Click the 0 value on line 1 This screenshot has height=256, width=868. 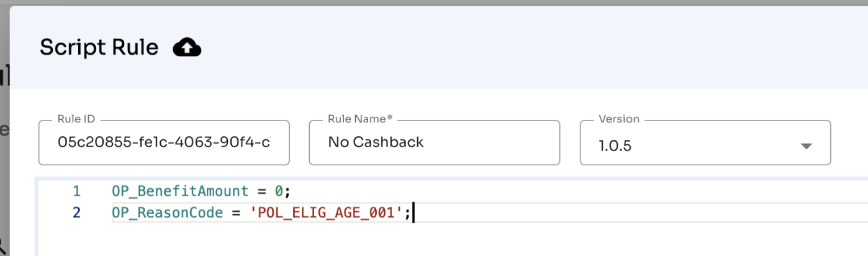(x=279, y=191)
